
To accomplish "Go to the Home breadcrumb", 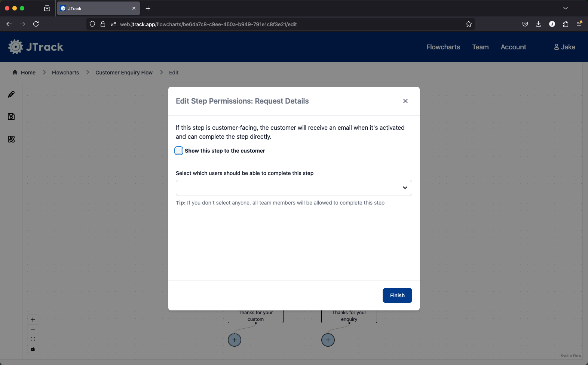I will tap(24, 73).
